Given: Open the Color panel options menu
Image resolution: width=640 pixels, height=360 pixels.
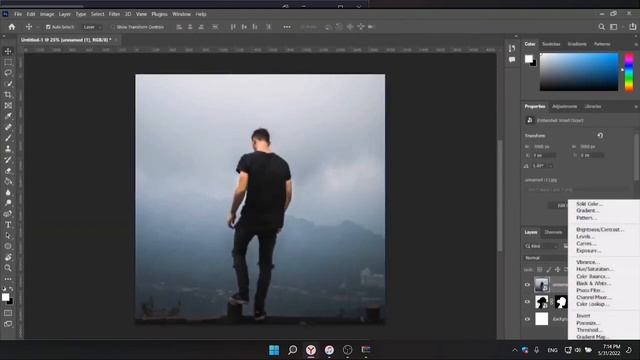Looking at the screenshot, I should pos(636,44).
